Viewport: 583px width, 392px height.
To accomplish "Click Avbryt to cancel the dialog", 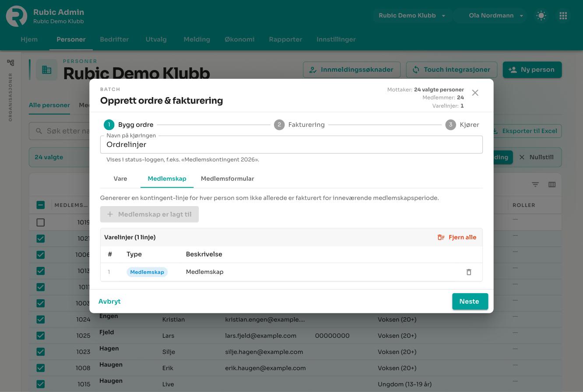I will tap(109, 301).
